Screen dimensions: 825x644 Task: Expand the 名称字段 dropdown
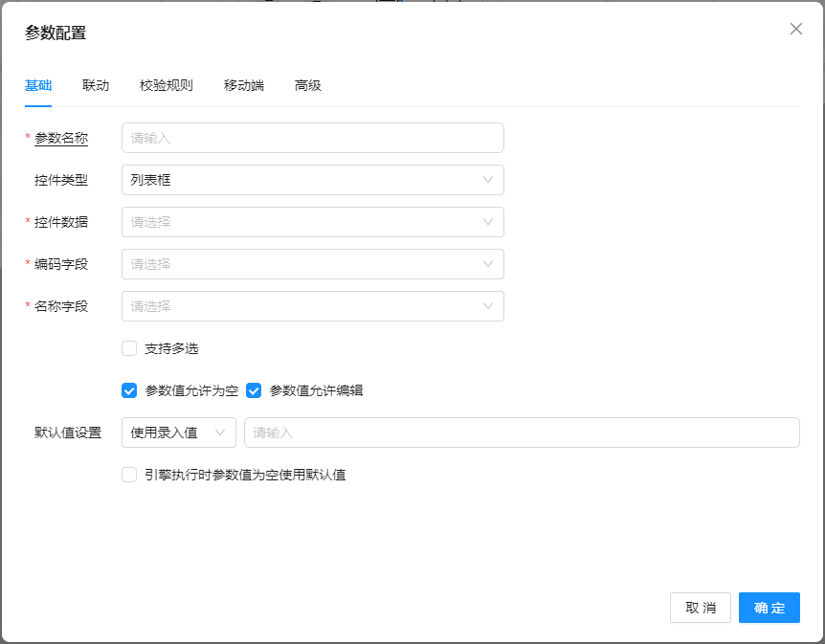pos(312,306)
